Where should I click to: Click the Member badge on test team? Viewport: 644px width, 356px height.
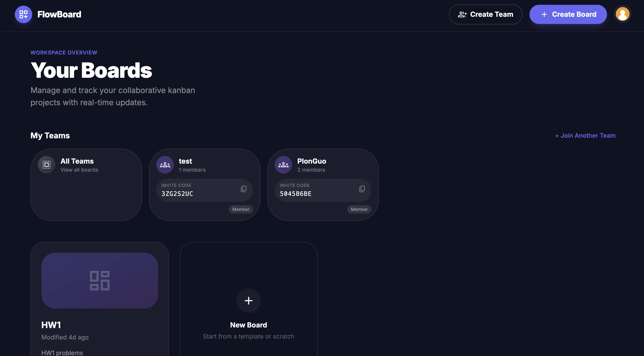(241, 209)
